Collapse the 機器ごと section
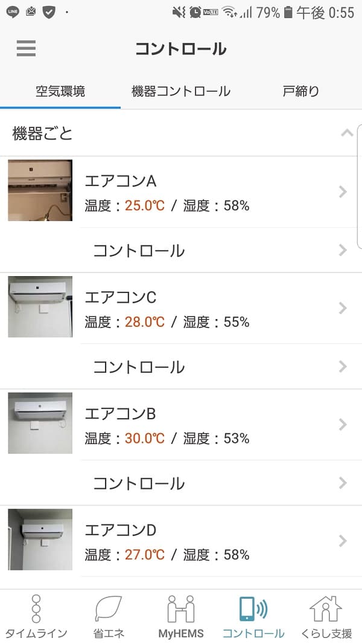This screenshot has height=644, width=362. [346, 134]
